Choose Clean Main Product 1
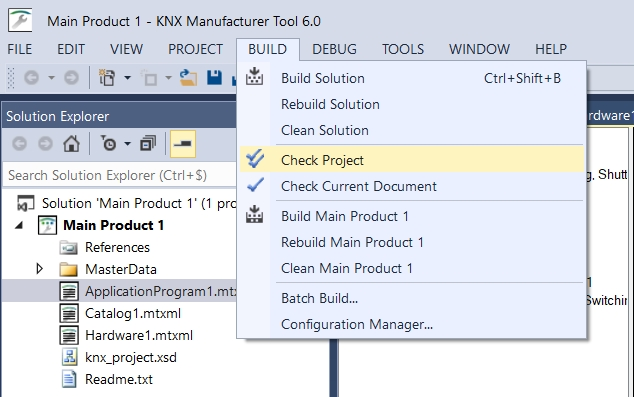 click(412, 268)
